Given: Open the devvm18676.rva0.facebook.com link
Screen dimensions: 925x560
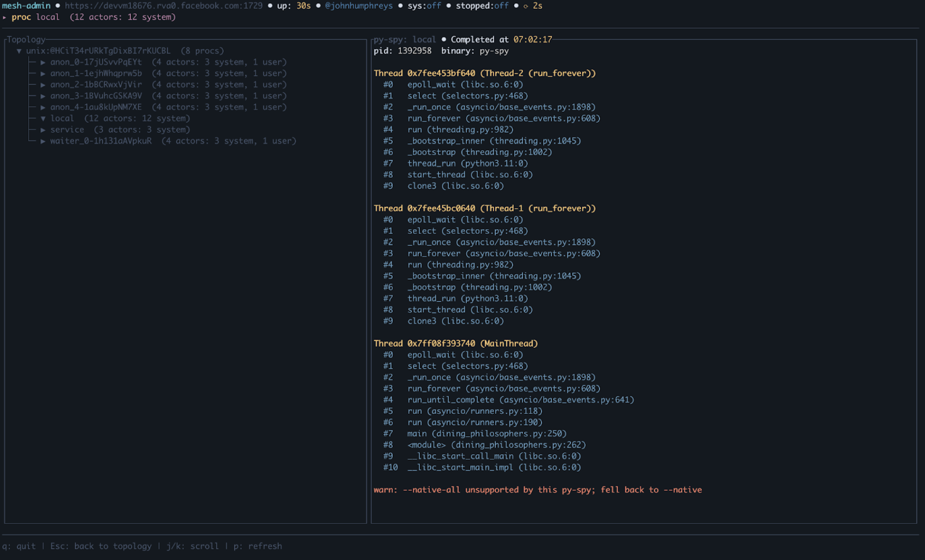Looking at the screenshot, I should tap(162, 6).
